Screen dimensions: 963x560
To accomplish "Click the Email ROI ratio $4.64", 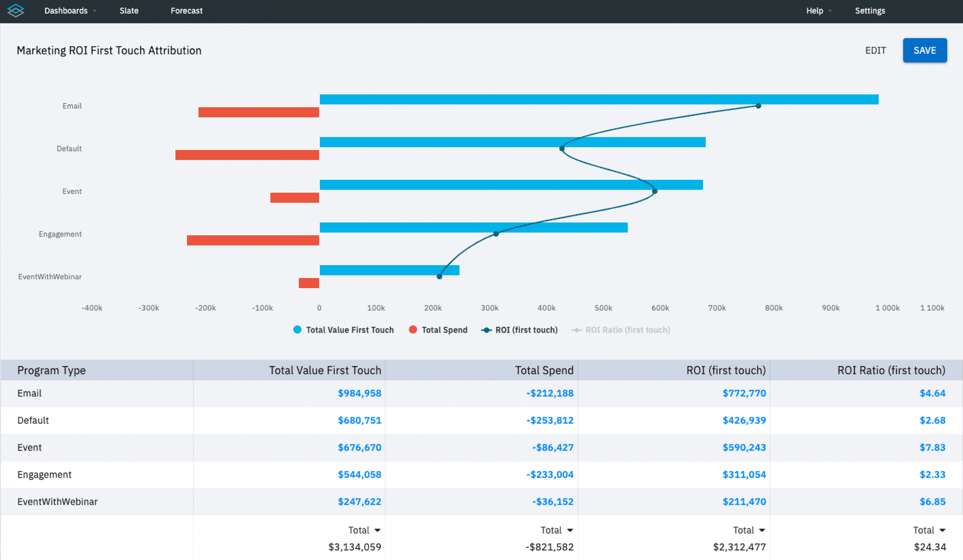I will click(933, 393).
